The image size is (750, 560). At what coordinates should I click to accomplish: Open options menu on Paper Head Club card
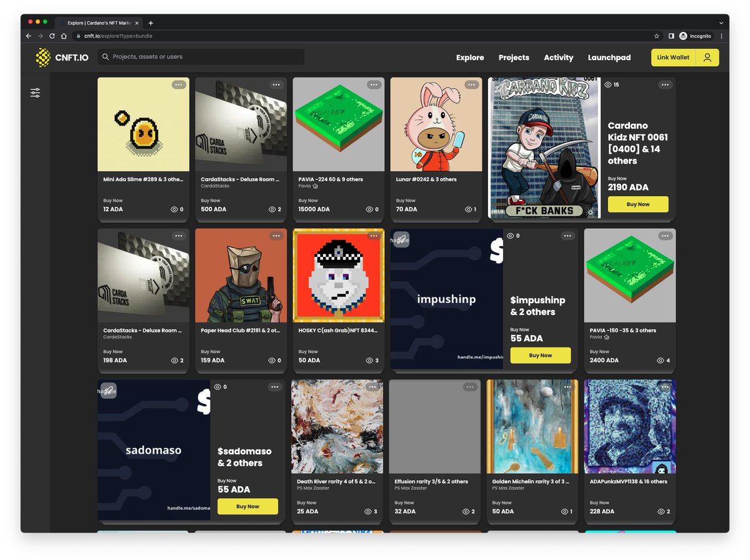coord(276,236)
